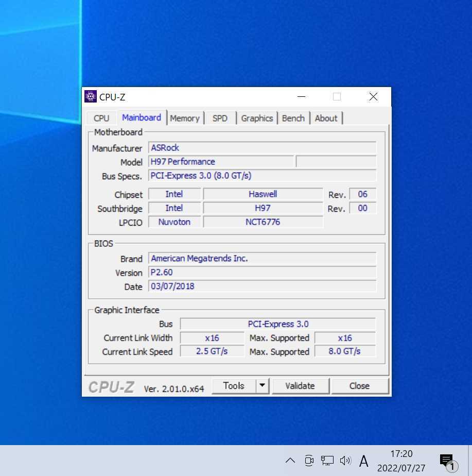Select the Chipset value Haswell

click(x=263, y=194)
